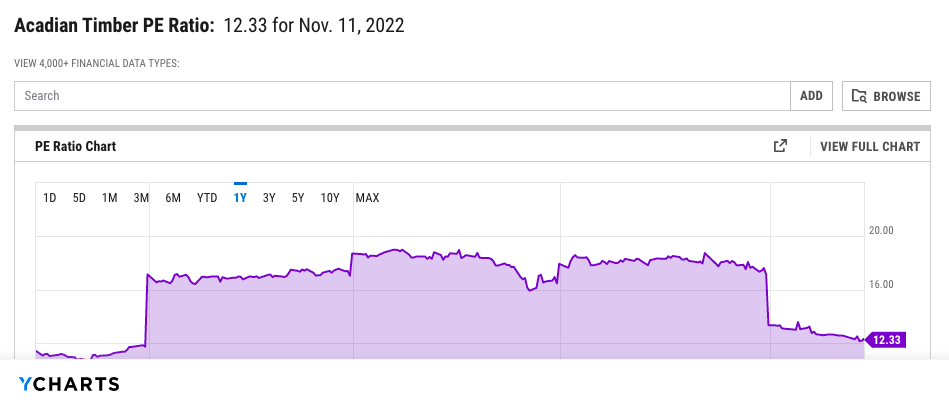Select the 1D time range

[49, 198]
